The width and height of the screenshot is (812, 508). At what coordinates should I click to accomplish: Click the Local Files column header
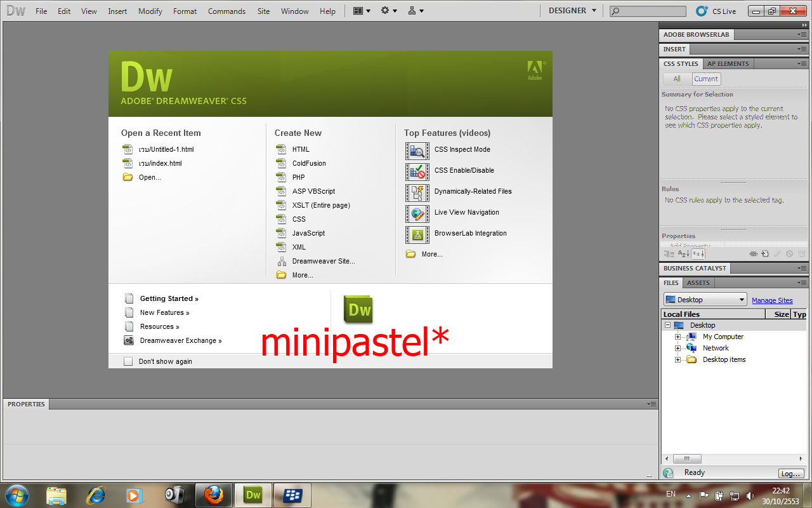713,314
